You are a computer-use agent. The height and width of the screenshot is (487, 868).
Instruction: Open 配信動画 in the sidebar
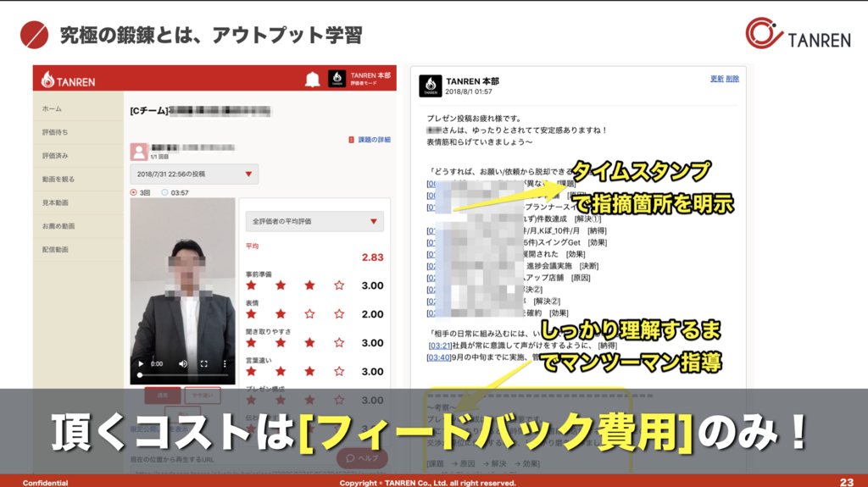click(55, 250)
